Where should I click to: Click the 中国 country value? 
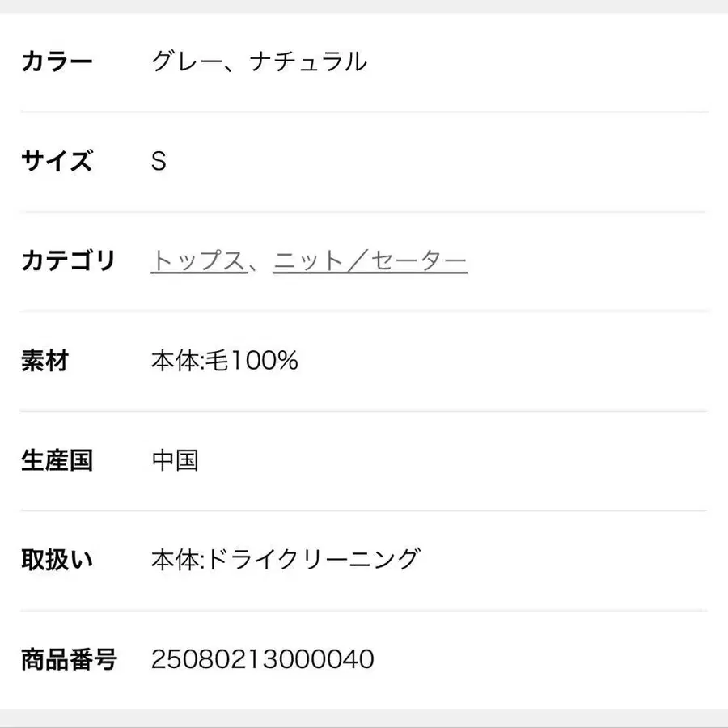[x=175, y=460]
